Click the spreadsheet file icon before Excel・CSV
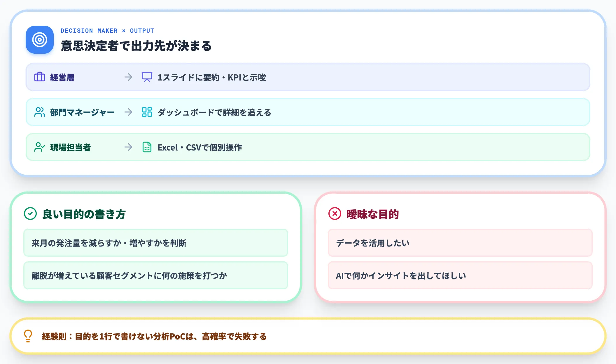Screen dimensions: 616x364 (x=147, y=147)
